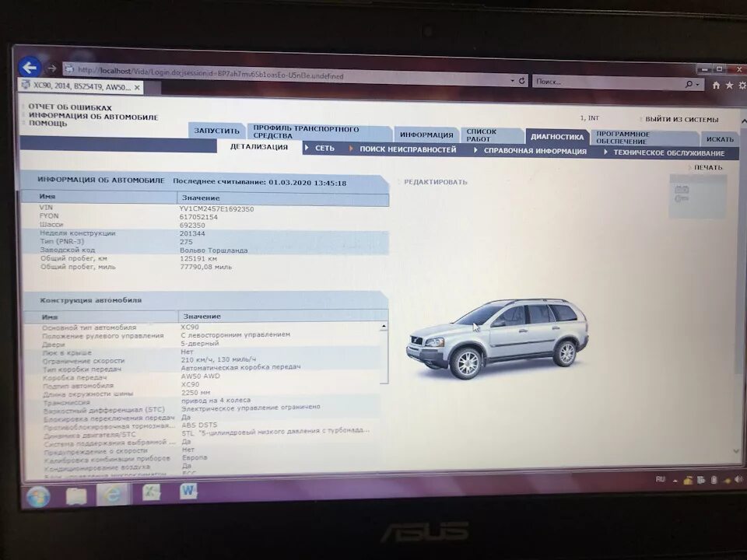Select the ДЕТАЛИЗАЦИЯ sub-tab
This screenshot has width=747, height=560.
tap(258, 147)
